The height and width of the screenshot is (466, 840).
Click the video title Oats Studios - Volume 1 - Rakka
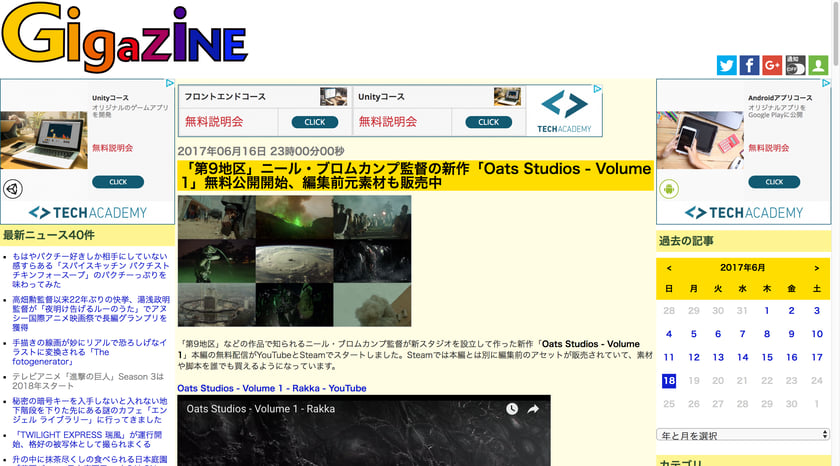tap(260, 409)
